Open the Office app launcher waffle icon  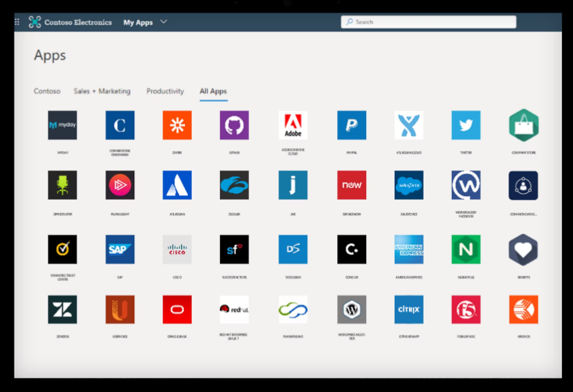pyautogui.click(x=16, y=22)
